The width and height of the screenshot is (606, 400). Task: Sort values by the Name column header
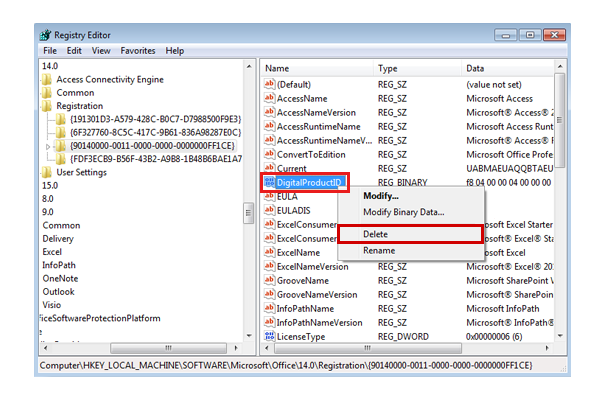point(317,68)
